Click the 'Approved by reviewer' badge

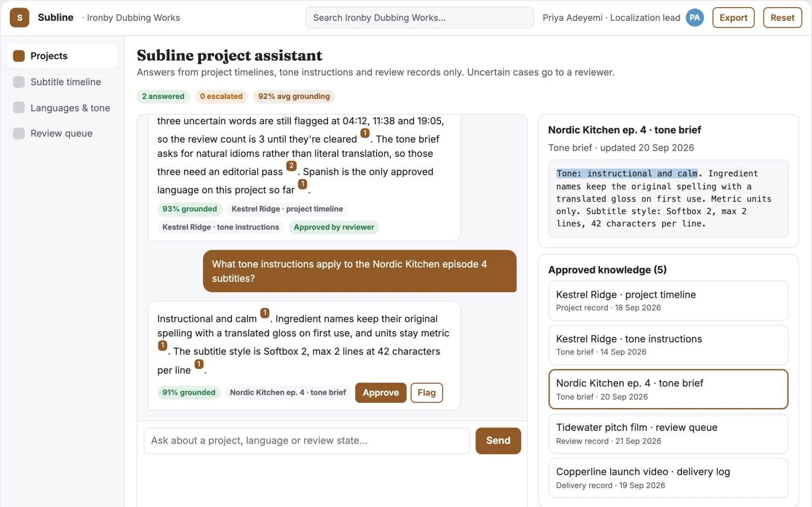pos(334,227)
